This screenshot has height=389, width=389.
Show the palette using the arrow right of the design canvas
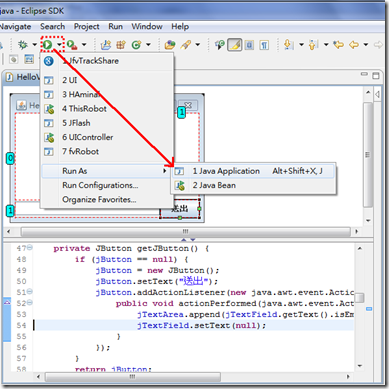point(377,94)
